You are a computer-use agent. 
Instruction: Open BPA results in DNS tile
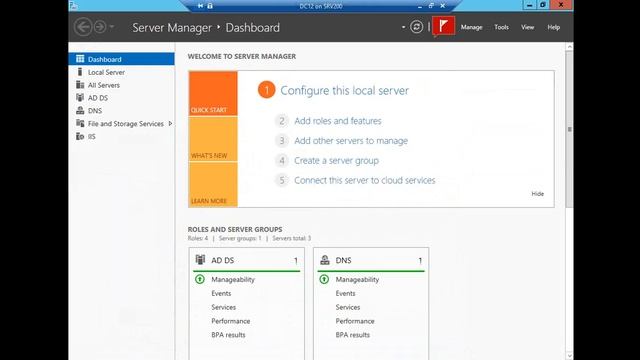[353, 335]
